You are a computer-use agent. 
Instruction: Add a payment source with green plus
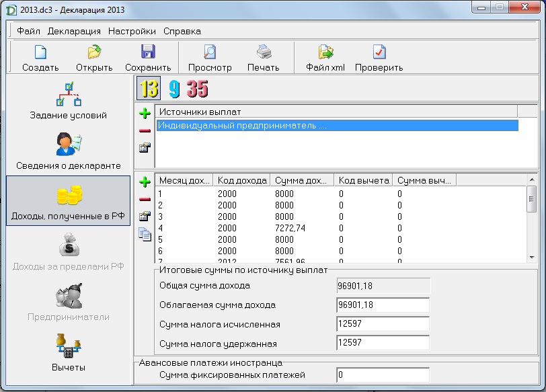click(x=145, y=113)
